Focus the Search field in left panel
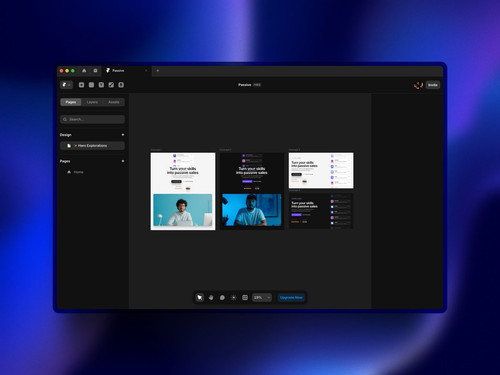The image size is (500, 375). pyautogui.click(x=93, y=119)
